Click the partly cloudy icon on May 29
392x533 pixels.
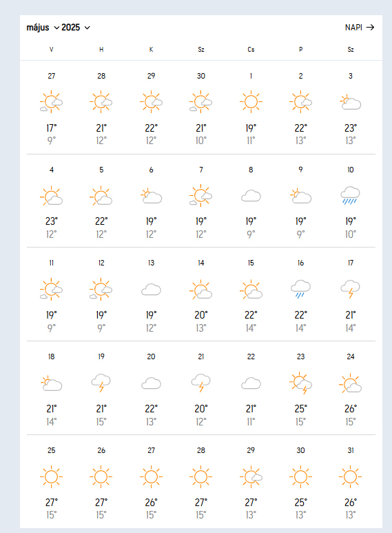(x=251, y=476)
